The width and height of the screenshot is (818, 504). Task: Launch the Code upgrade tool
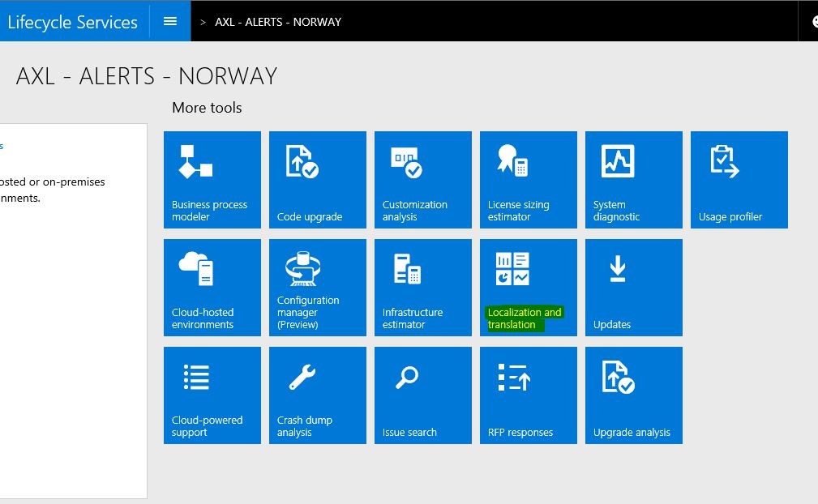click(318, 180)
